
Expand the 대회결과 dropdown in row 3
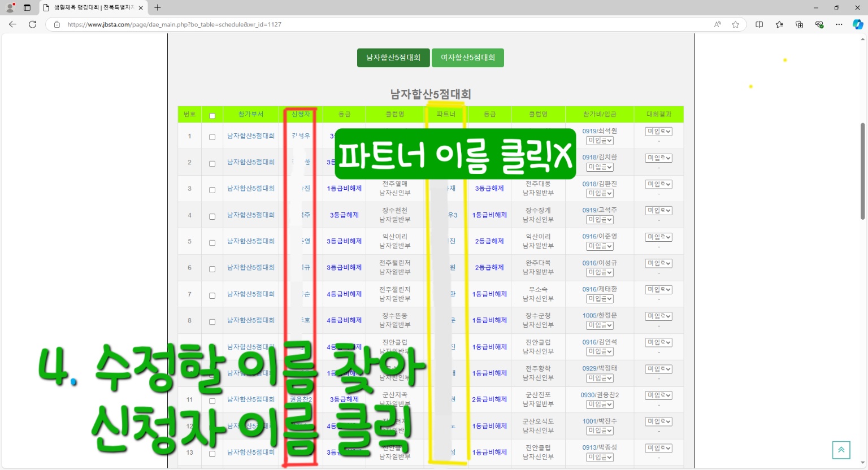pos(658,184)
